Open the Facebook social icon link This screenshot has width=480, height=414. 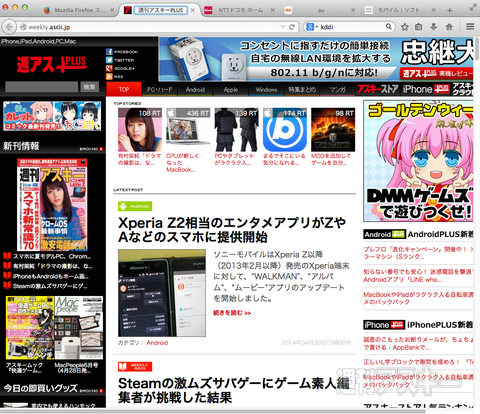click(x=122, y=52)
